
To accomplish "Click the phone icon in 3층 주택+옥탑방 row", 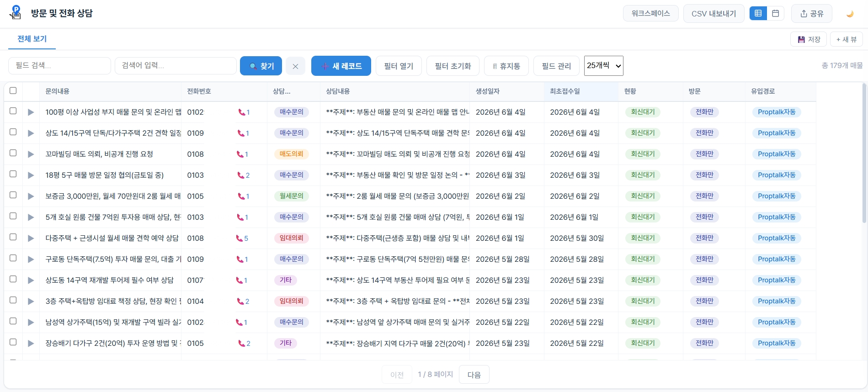I will 240,302.
